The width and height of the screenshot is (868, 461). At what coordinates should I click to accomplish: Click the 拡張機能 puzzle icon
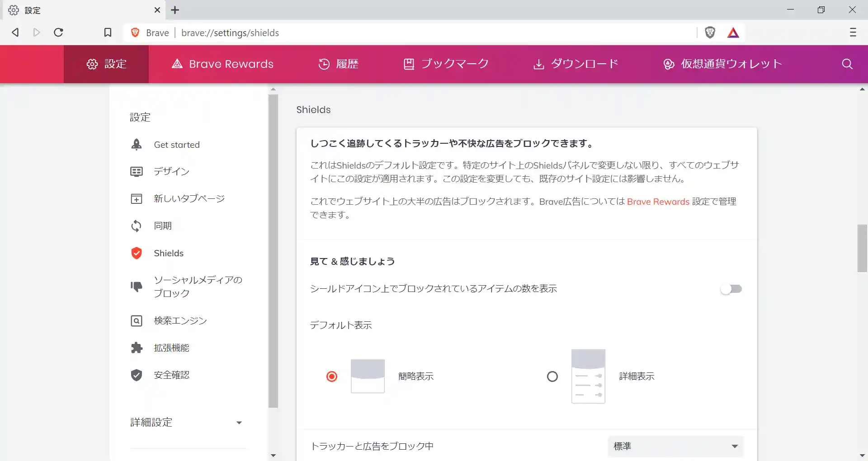(137, 348)
